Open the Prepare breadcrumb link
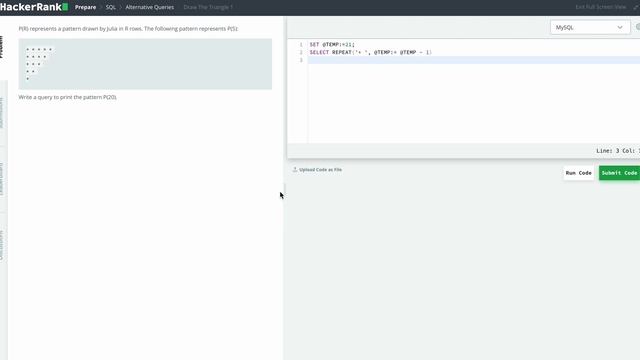The width and height of the screenshot is (640, 360). [x=85, y=7]
